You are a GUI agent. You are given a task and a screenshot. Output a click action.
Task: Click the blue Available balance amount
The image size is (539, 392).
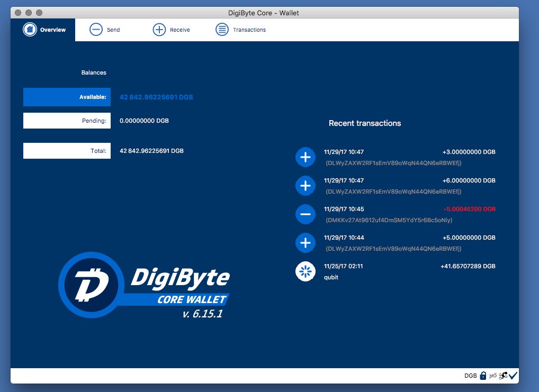156,97
